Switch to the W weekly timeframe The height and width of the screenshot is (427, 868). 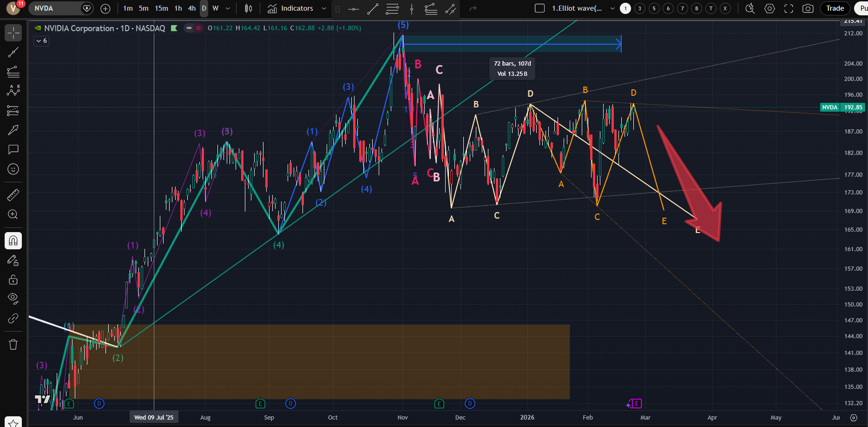tap(216, 8)
